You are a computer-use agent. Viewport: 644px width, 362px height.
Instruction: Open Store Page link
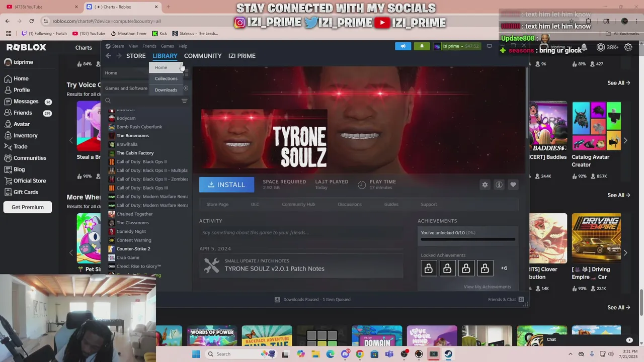pyautogui.click(x=217, y=205)
